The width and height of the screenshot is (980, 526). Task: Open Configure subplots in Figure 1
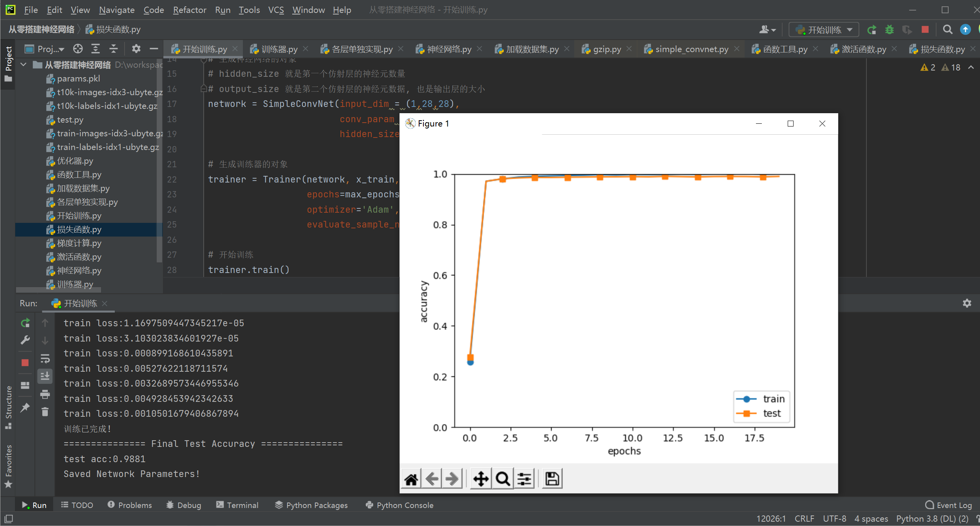pos(524,479)
